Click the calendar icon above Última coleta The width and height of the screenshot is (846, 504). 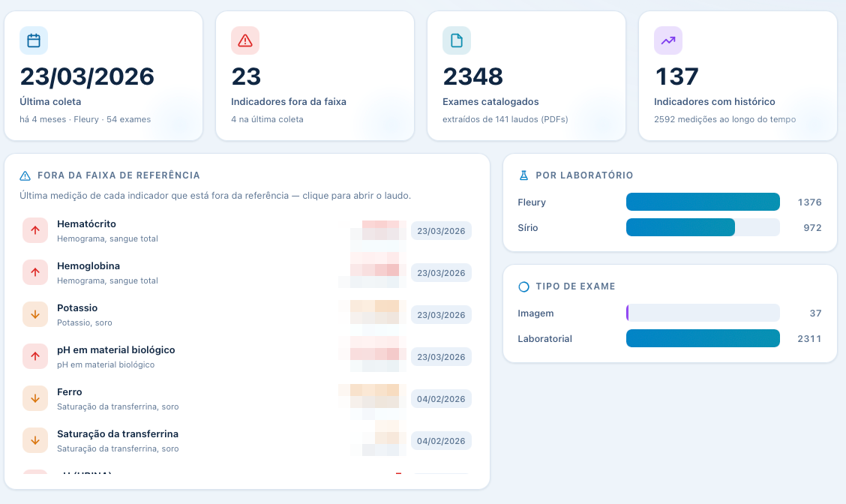click(x=34, y=40)
